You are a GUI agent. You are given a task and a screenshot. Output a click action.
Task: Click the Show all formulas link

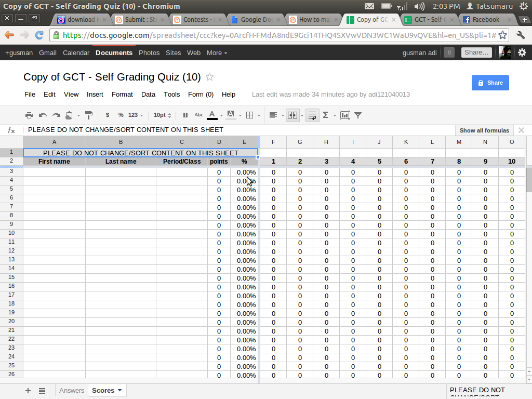(x=484, y=130)
